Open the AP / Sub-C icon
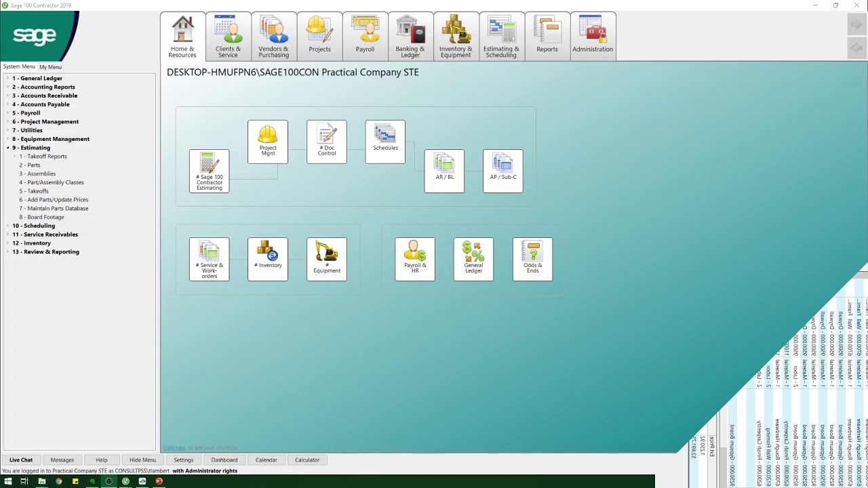 tap(503, 171)
